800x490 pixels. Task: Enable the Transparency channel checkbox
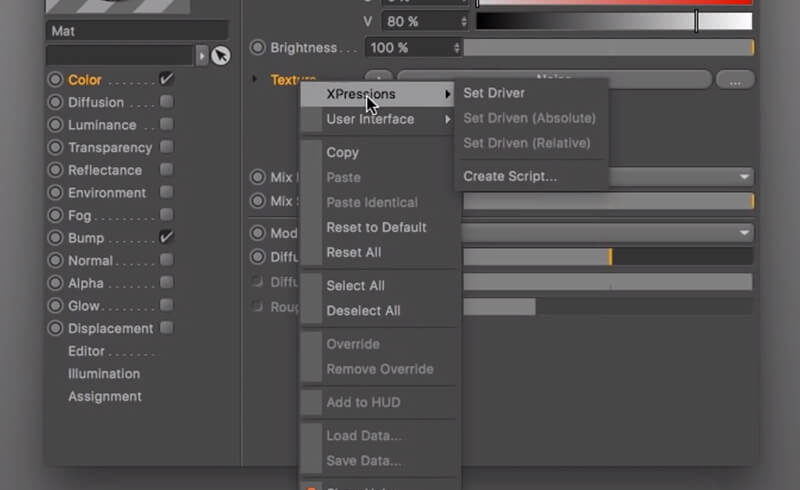[x=166, y=146]
